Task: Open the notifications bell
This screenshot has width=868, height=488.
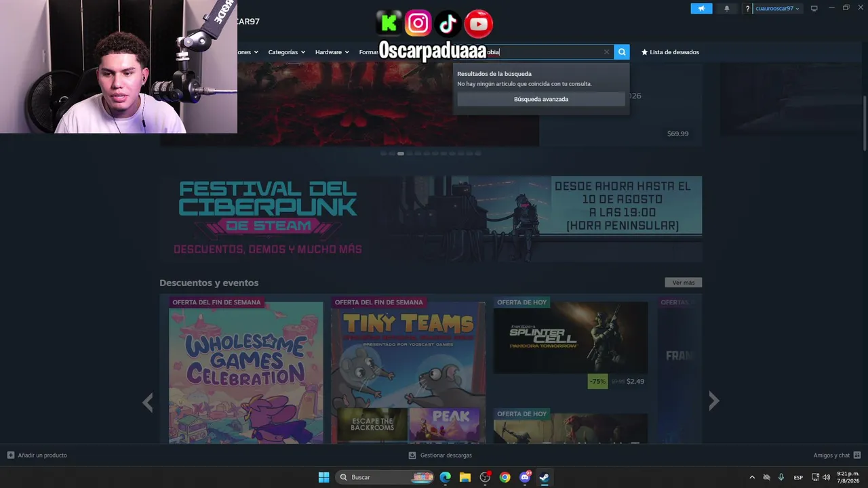Action: 727,9
